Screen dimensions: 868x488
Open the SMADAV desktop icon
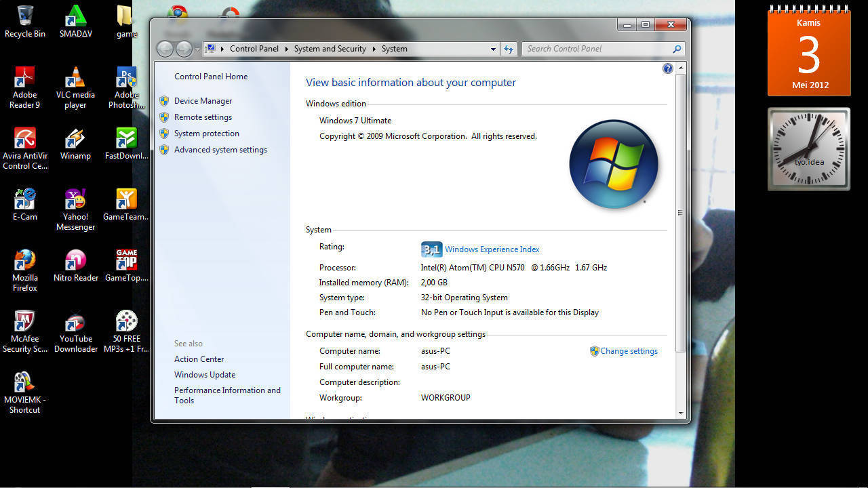[x=75, y=22]
